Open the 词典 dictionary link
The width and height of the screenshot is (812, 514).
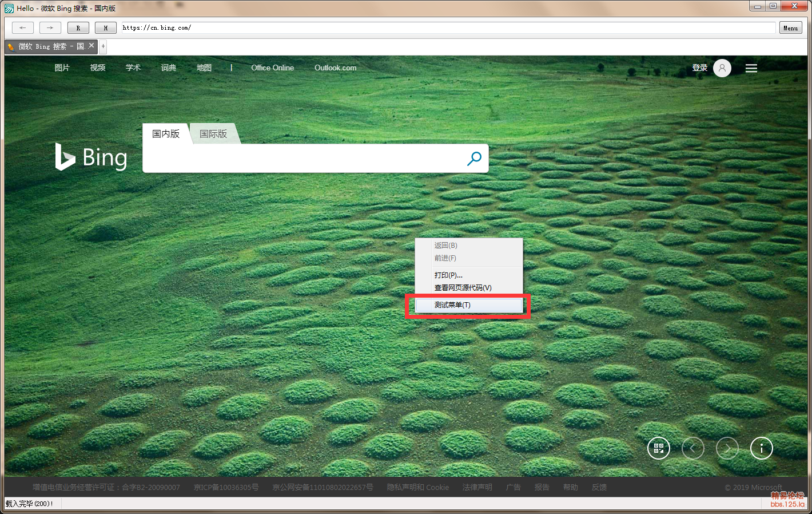pos(169,68)
